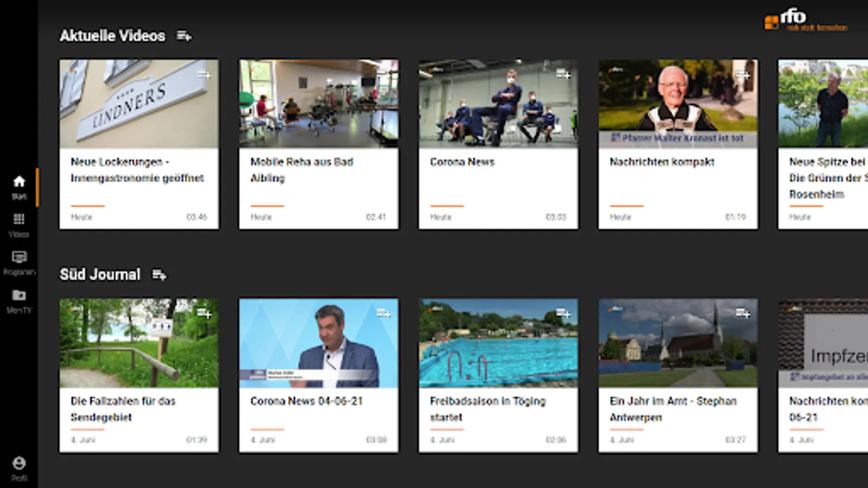
Task: Open the politician at microphone thumbnail
Action: (x=319, y=343)
